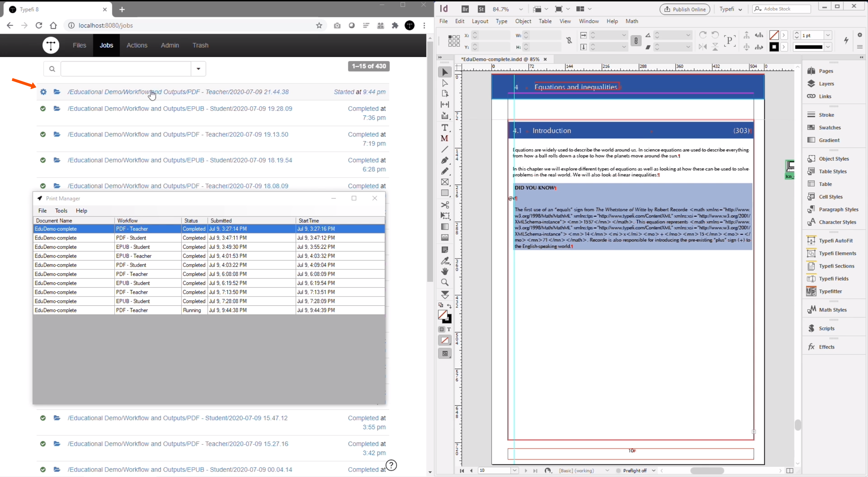Open the Layers panel
Viewport: 868px width, 477px height.
click(x=821, y=83)
